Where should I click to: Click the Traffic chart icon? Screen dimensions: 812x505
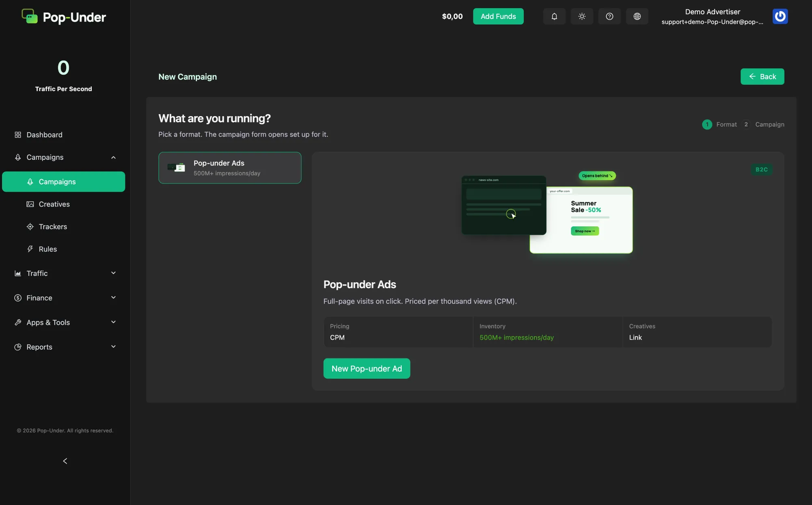[x=18, y=273]
